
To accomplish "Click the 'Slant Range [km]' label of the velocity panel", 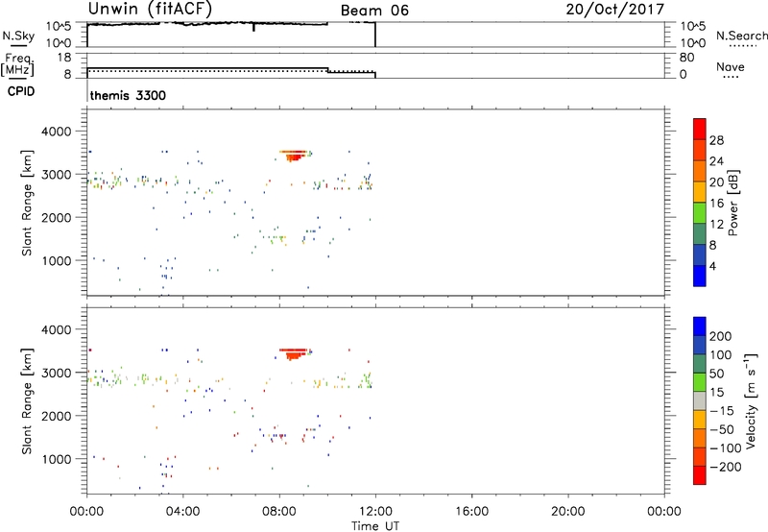I will click(x=27, y=400).
